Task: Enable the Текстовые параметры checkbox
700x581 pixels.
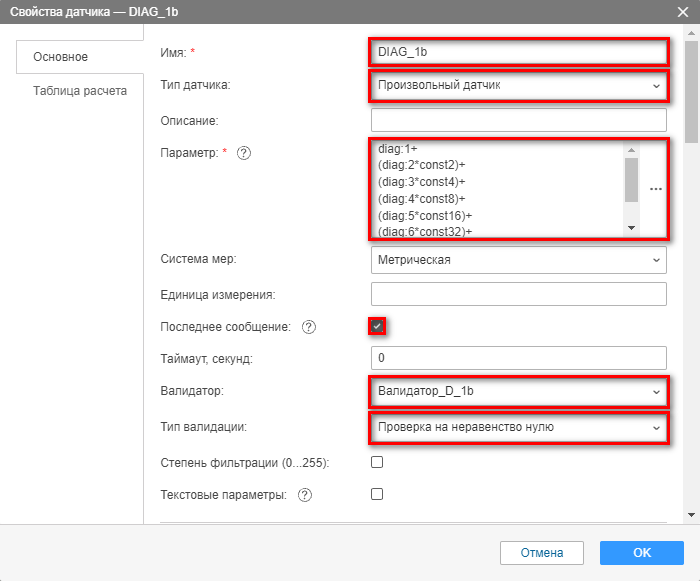Action: point(377,494)
